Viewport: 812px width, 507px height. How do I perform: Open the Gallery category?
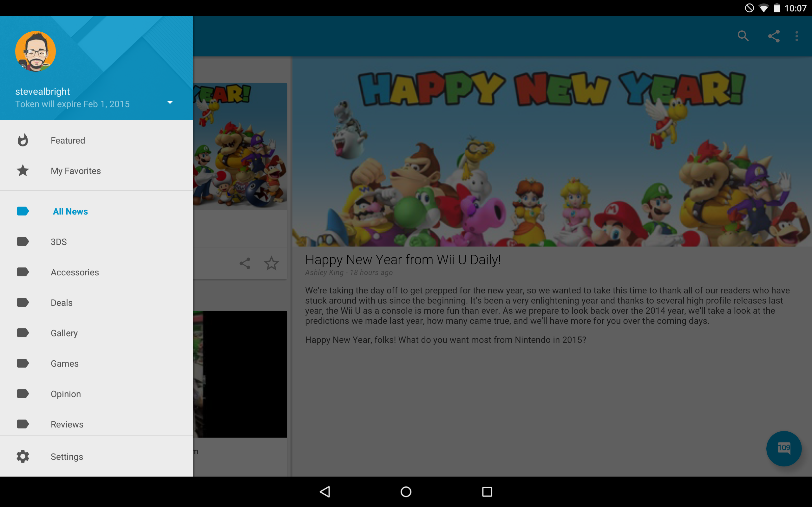tap(64, 333)
